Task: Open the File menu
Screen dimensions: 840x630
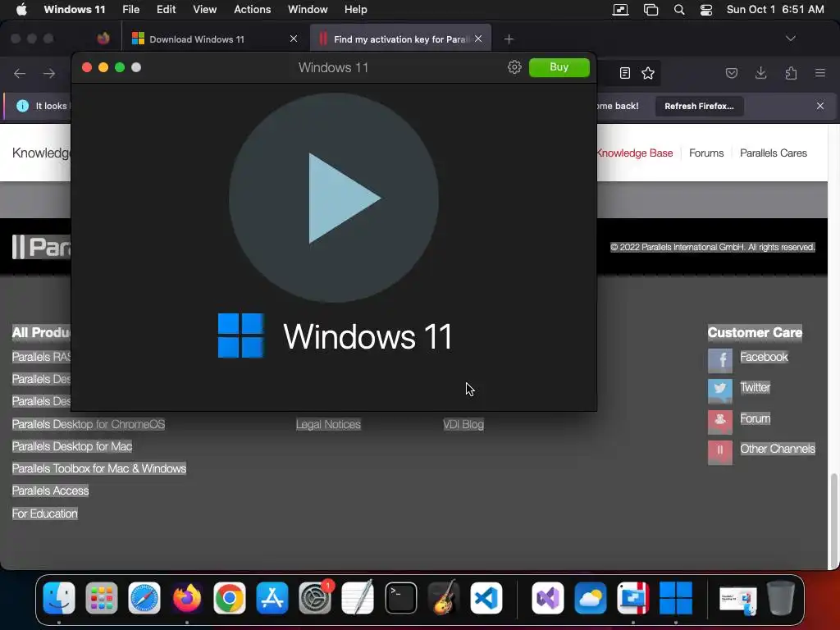Action: pyautogui.click(x=130, y=10)
